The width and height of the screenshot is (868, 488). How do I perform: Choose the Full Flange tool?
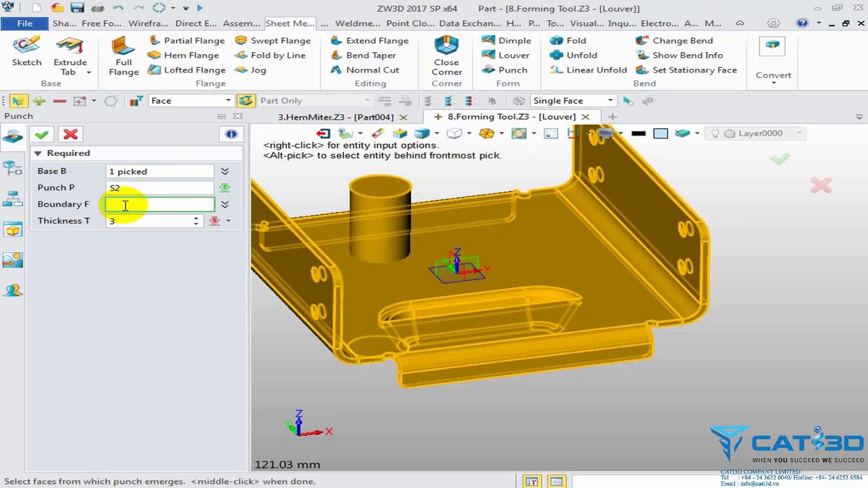pos(123,56)
